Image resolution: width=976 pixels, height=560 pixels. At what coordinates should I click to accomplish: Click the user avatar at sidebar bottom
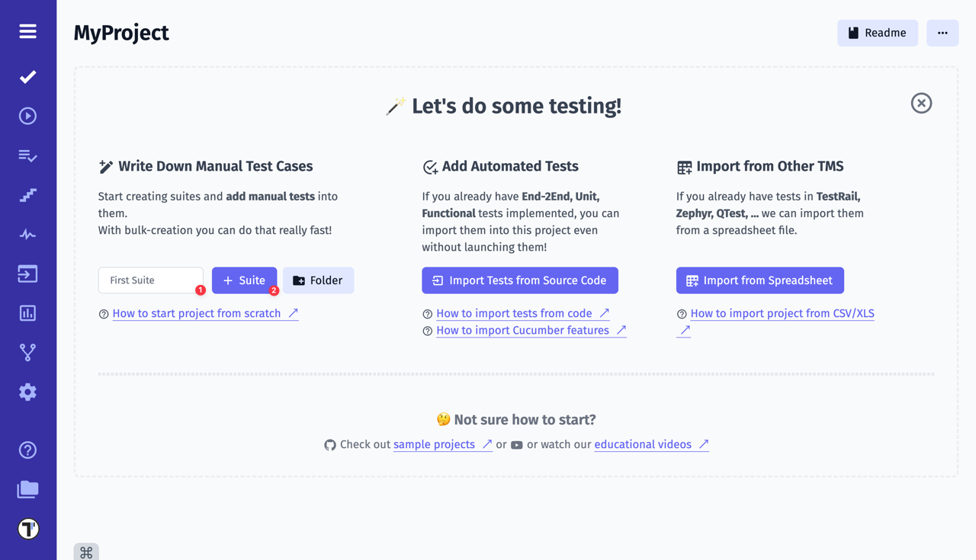pos(27,527)
